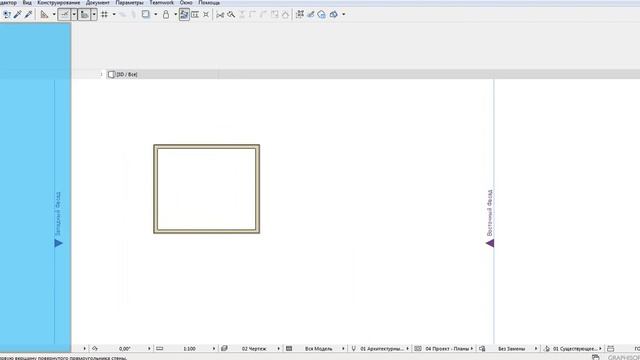The width and height of the screenshot is (640, 360).
Task: Open the Teamwork menu
Action: (162, 2)
